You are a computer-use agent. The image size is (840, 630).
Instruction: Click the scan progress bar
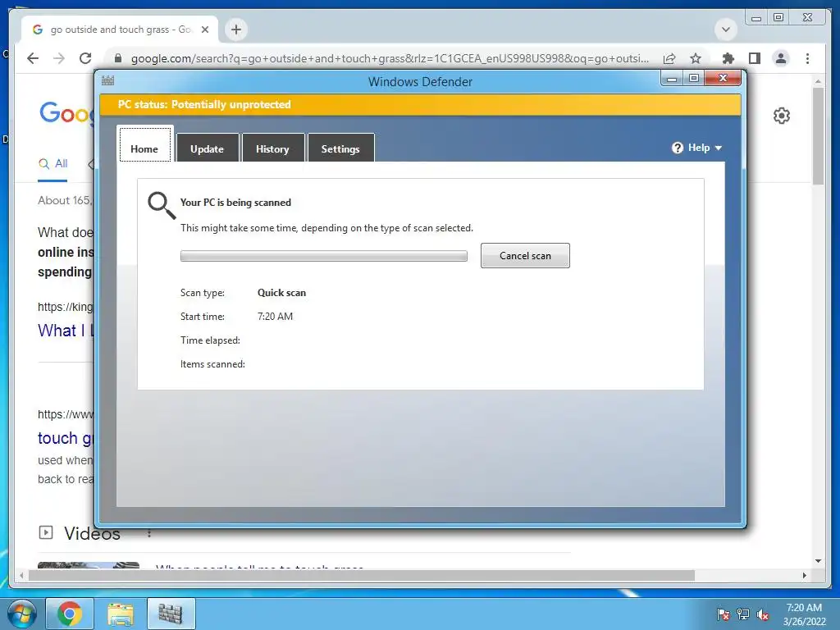(x=323, y=256)
